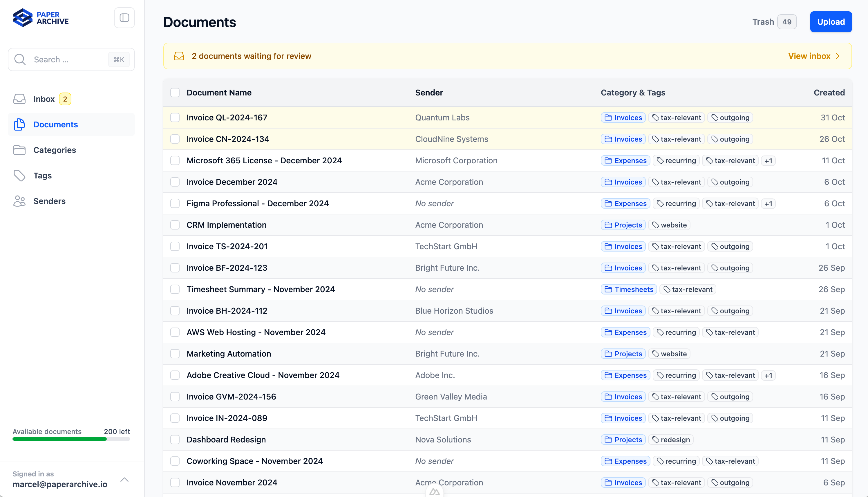868x497 pixels.
Task: Open the Inbox from the sidebar icon
Action: 19,99
